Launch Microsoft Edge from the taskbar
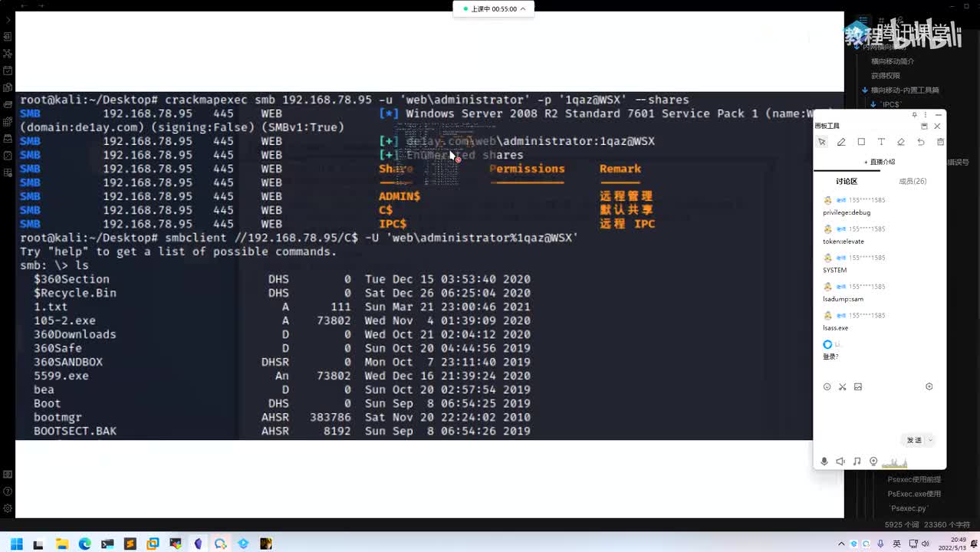 pyautogui.click(x=84, y=544)
